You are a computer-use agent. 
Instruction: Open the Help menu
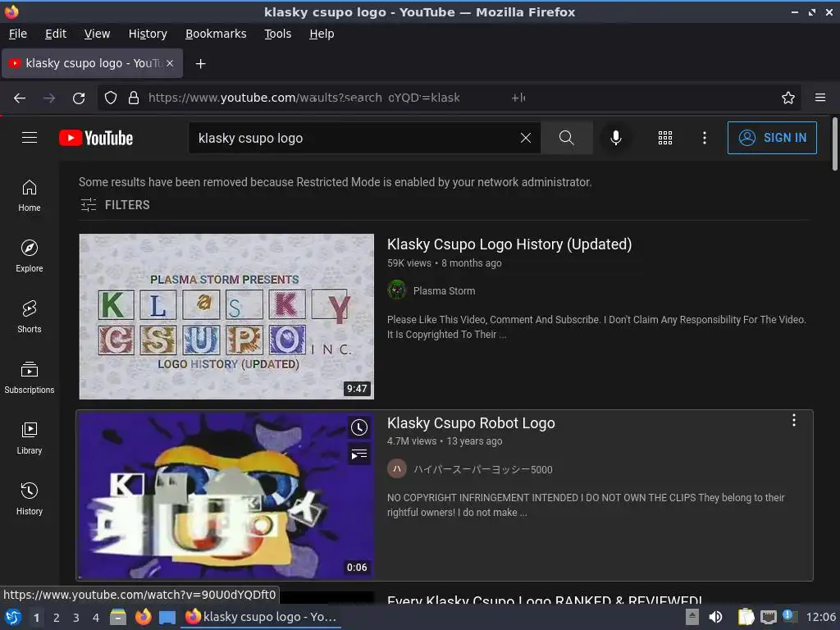click(x=322, y=34)
